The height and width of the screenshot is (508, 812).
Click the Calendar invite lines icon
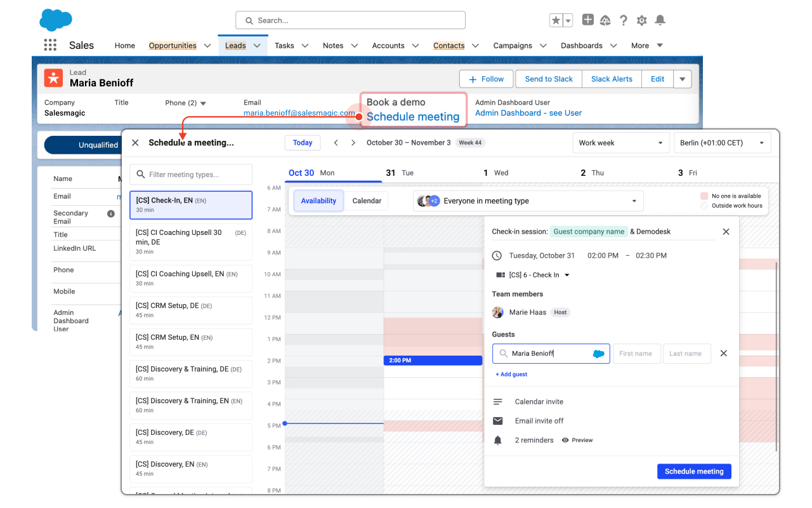(x=498, y=402)
